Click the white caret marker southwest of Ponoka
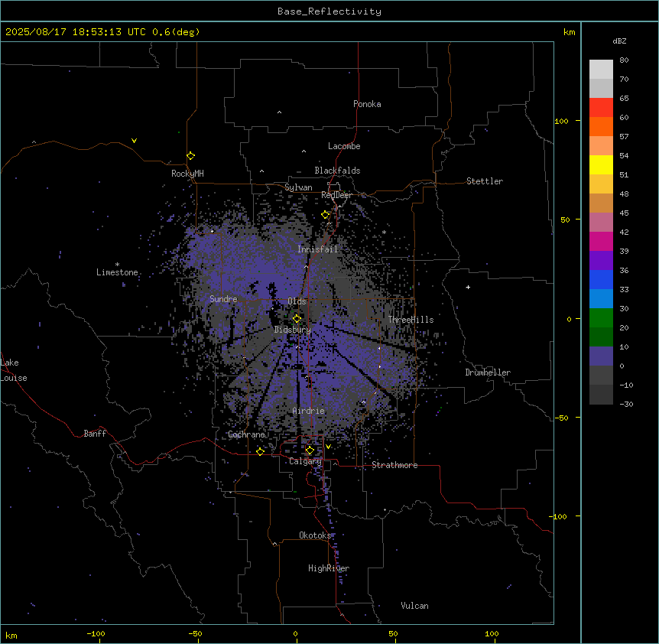Screen dimensions: 659x644 280,112
